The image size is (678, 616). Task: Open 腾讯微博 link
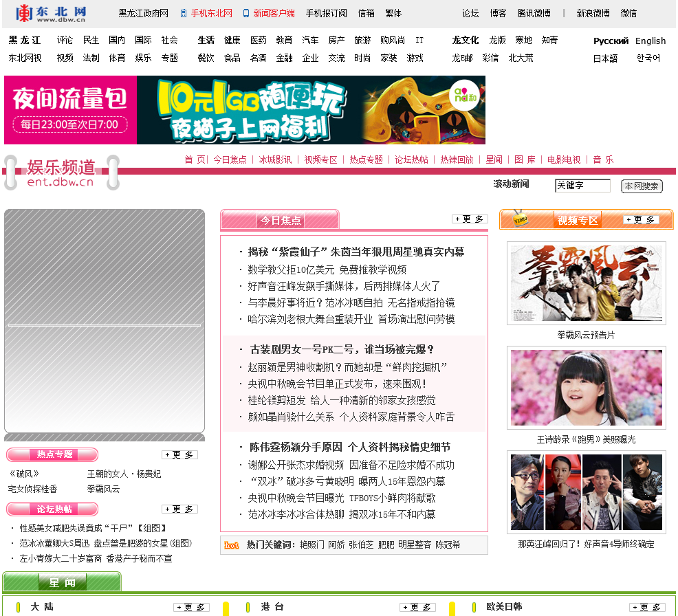point(534,13)
